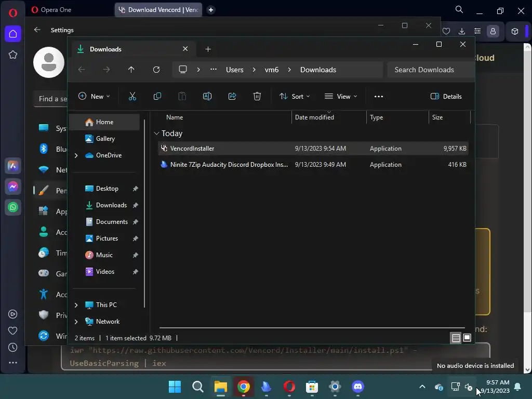
Task: Open Microsoft Store from the taskbar
Action: 312,387
